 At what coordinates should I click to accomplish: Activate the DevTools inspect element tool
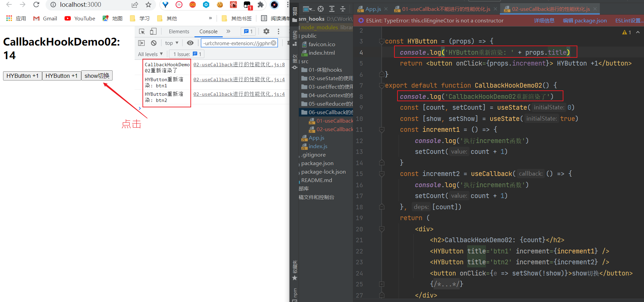pos(142,31)
